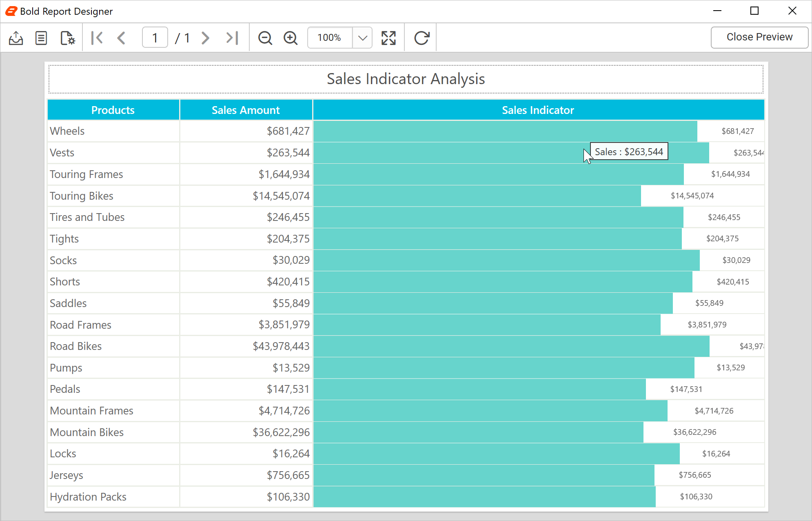Click the $36,622,296 sales amount cell

246,432
